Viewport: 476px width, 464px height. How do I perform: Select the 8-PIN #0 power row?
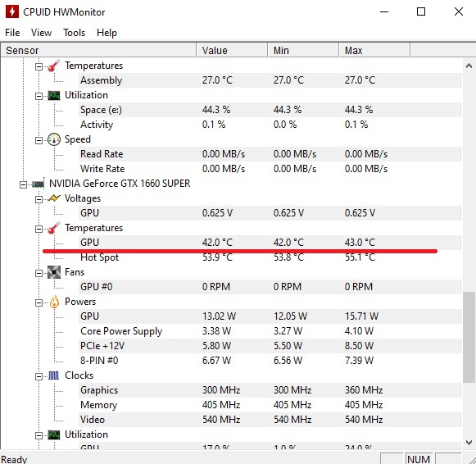[270, 361]
